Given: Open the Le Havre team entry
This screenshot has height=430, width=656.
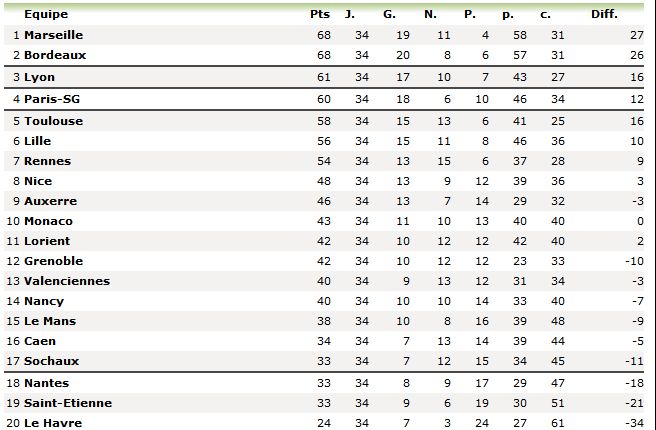Looking at the screenshot, I should click(x=53, y=423).
